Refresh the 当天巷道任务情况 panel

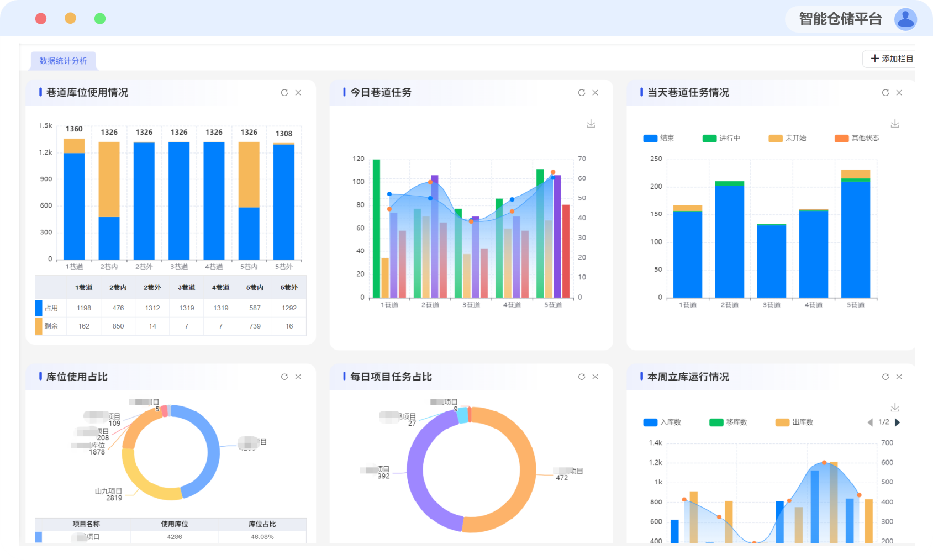[885, 93]
